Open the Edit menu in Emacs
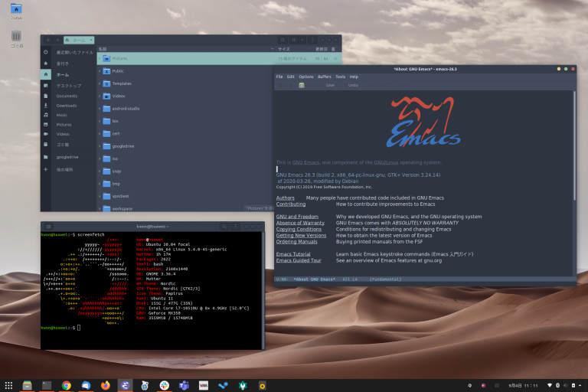Viewport: 588px width, 392px height. point(291,77)
